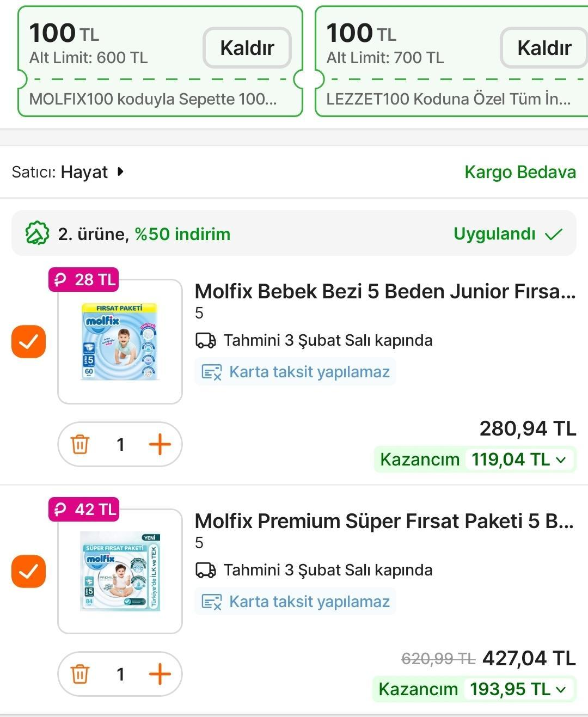The image size is (588, 717).
Task: Tap the %50 indirim campaign badge icon
Action: [x=37, y=234]
